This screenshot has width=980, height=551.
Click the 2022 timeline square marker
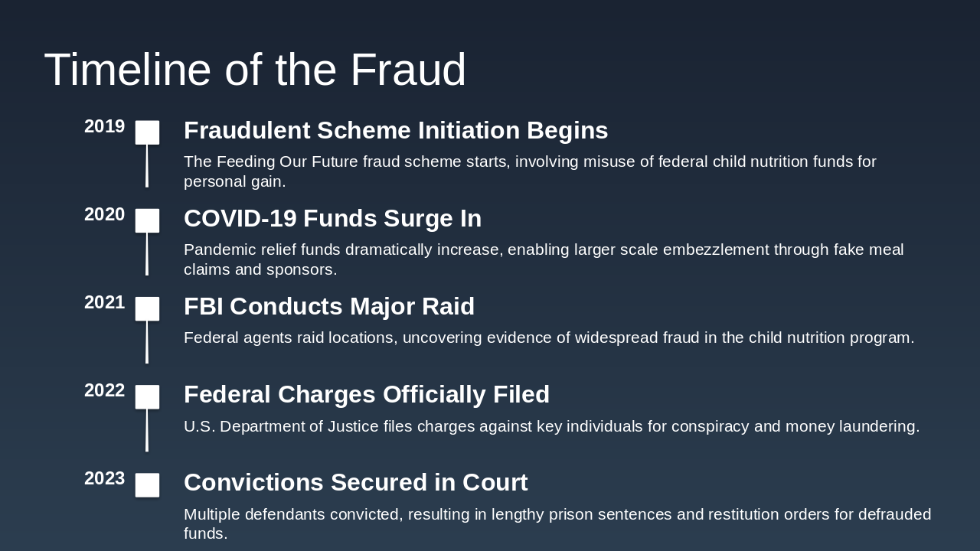(148, 396)
